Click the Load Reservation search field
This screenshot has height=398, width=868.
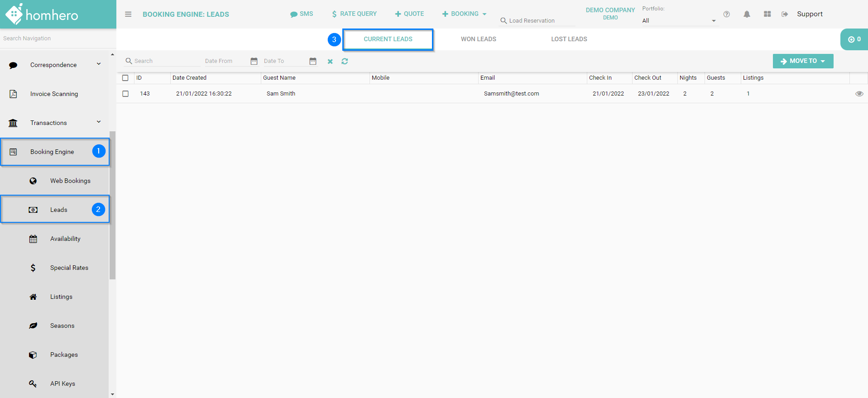pyautogui.click(x=539, y=21)
